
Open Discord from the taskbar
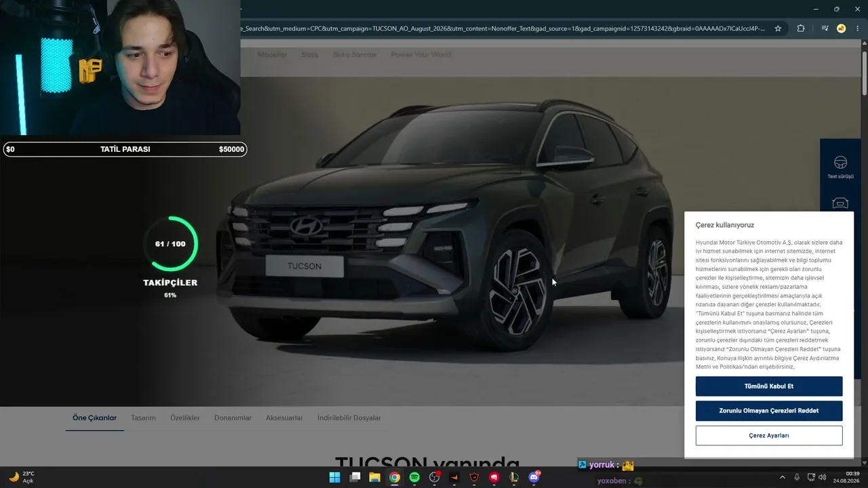tap(534, 477)
